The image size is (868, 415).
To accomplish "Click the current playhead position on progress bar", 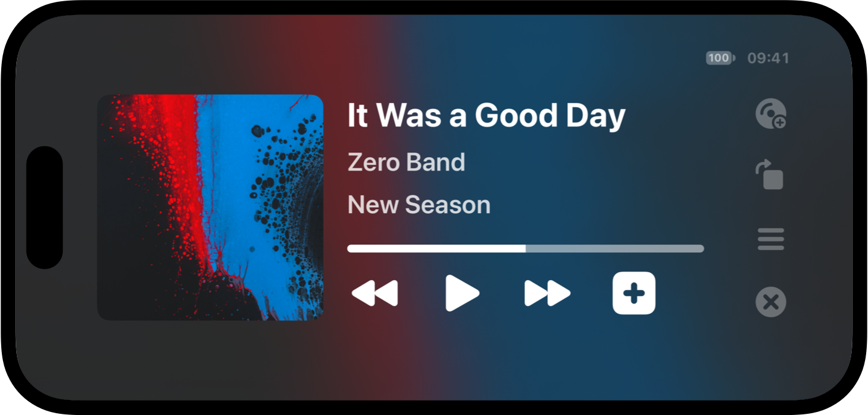I will coord(526,249).
